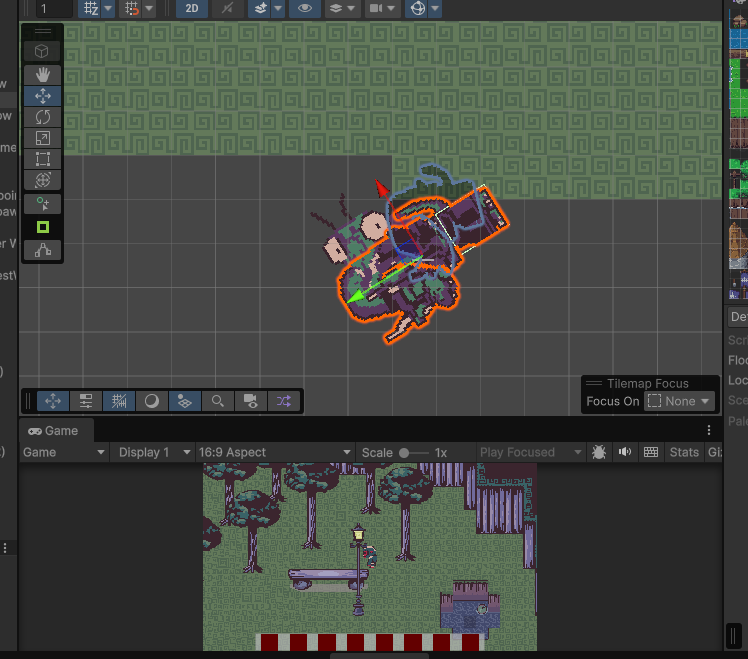Toggle the Stats overlay

(684, 452)
